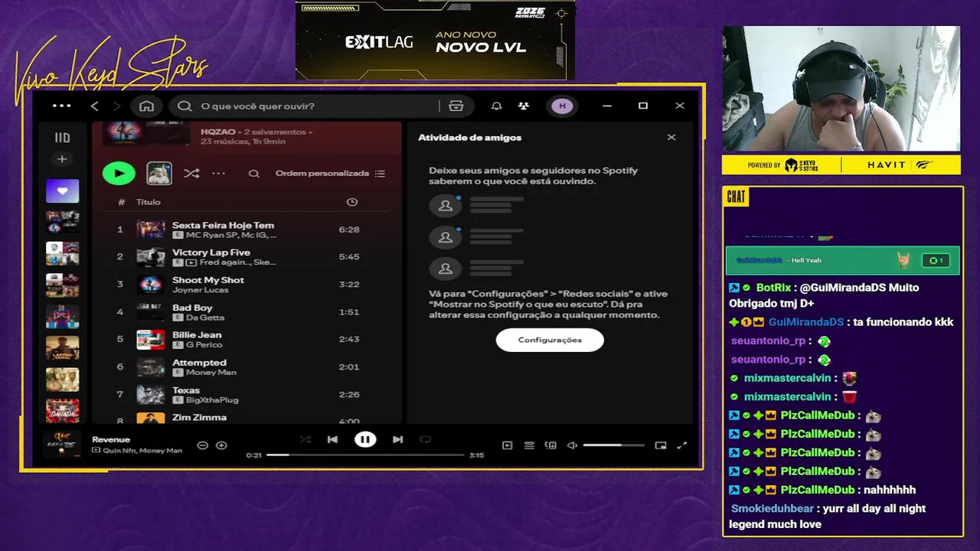The width and height of the screenshot is (980, 551).
Task: Search within the playlist using the magnifier icon
Action: click(x=253, y=174)
